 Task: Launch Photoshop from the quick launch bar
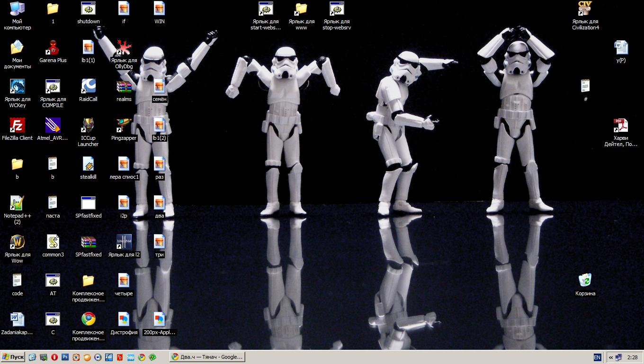click(65, 357)
